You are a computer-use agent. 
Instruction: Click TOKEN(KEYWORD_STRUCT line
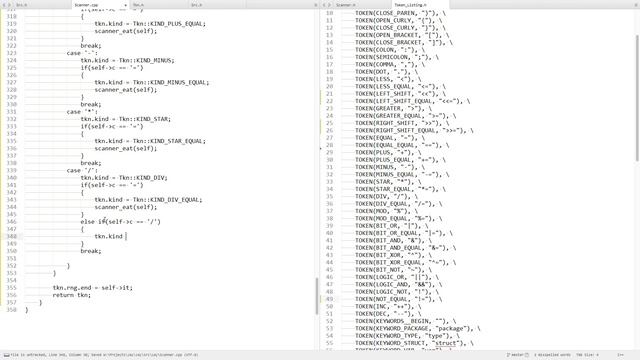[x=414, y=344]
